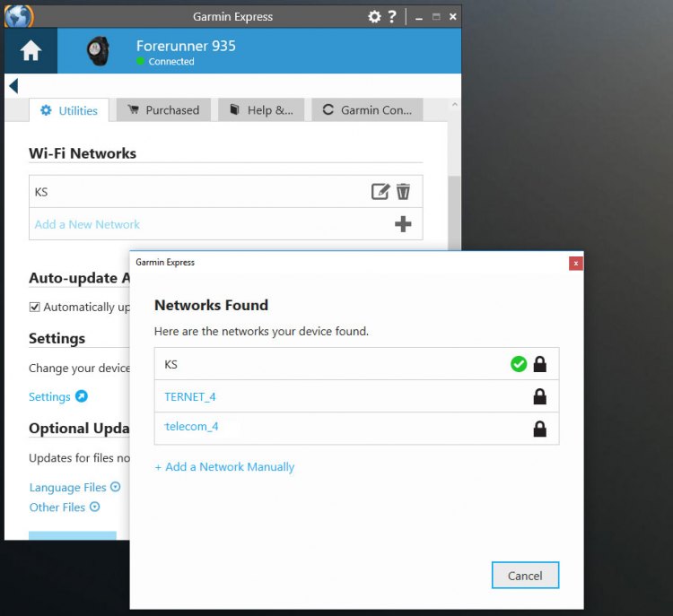Click the green checkmark on KS
Viewport: 673px width, 616px height.
519,364
